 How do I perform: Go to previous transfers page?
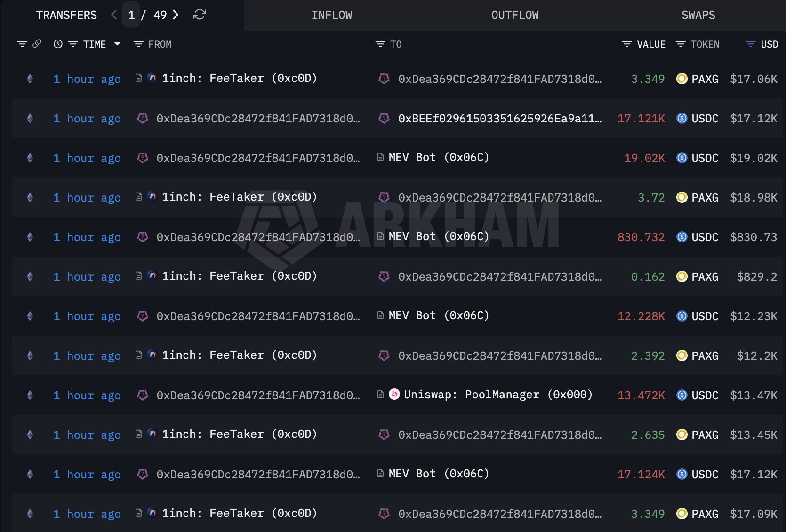coord(114,15)
